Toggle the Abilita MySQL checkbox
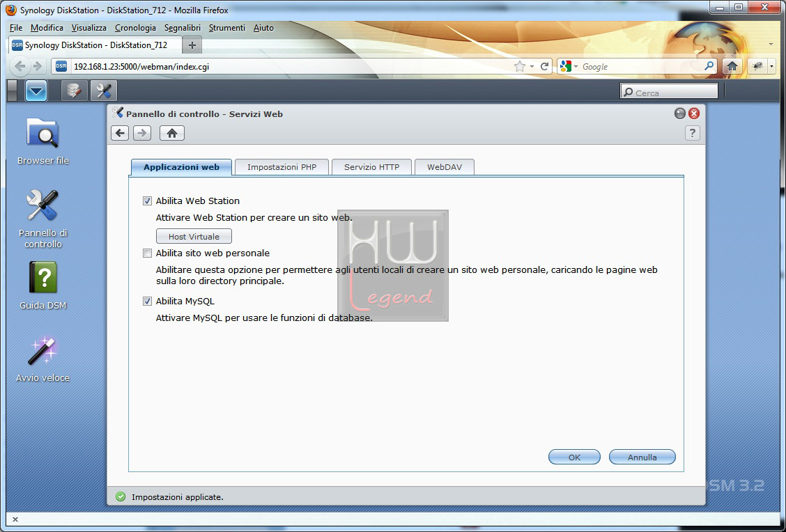The height and width of the screenshot is (532, 786). click(x=148, y=301)
